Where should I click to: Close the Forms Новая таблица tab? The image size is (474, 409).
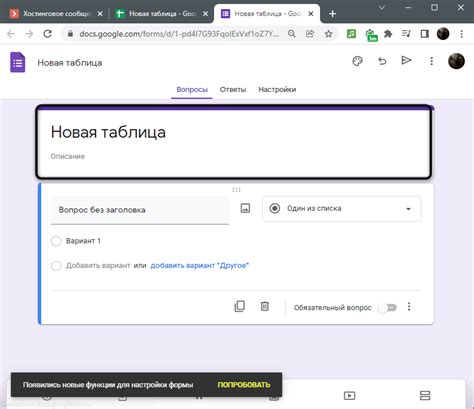pos(311,14)
